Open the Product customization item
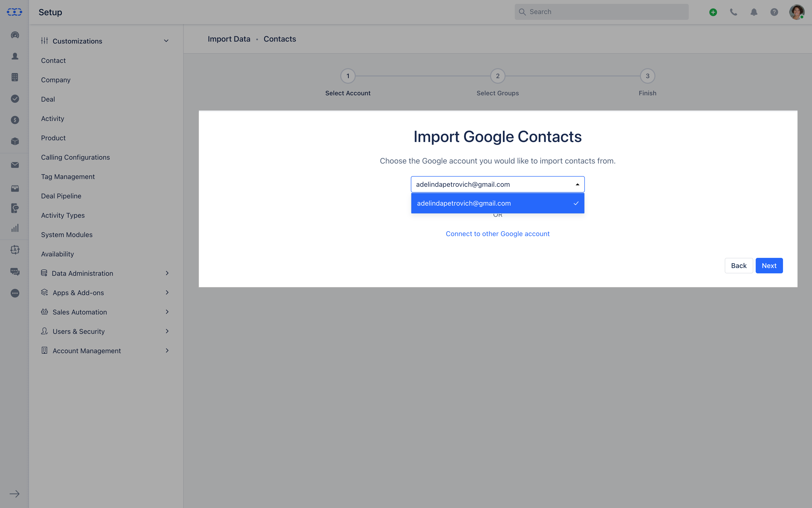Screen dimensions: 812x508 coord(53,138)
